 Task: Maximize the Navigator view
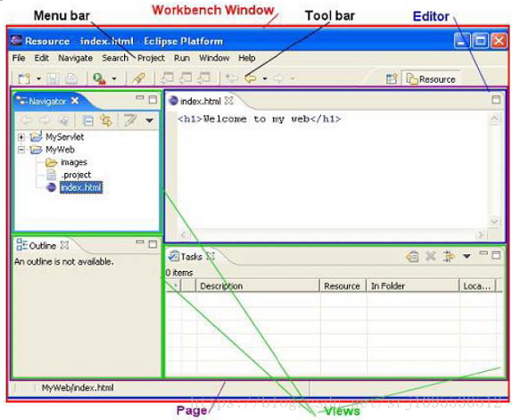click(x=153, y=100)
